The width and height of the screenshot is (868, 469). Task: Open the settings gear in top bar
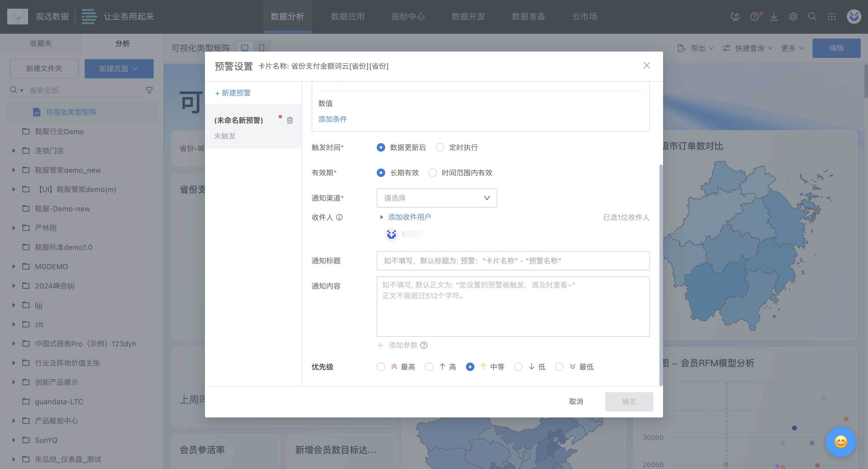(x=793, y=17)
